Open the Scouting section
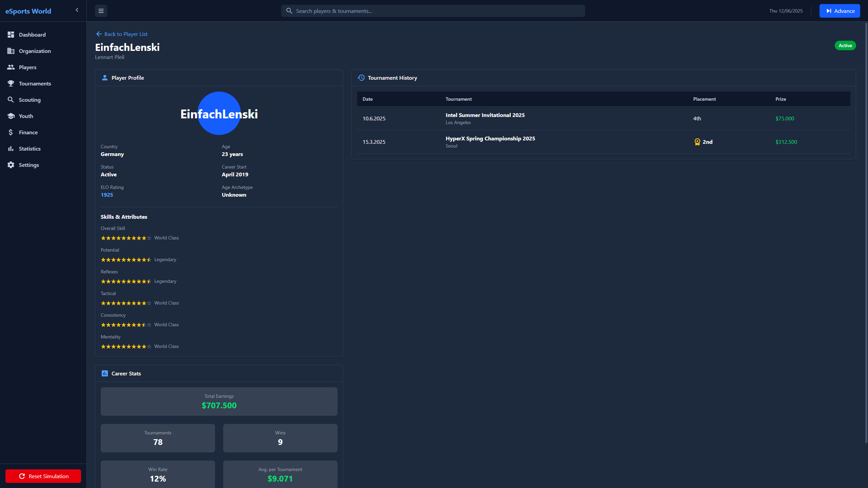 [43, 100]
